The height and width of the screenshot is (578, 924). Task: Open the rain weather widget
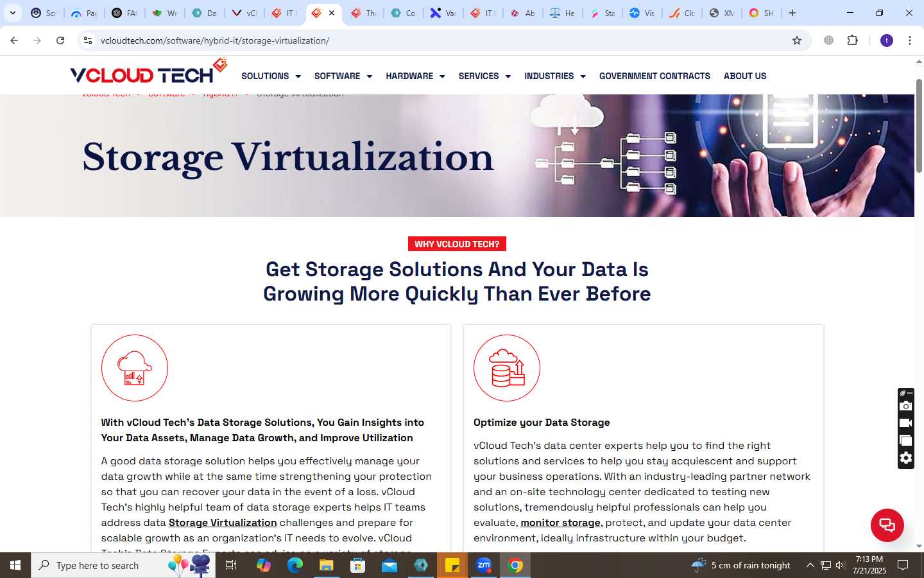point(741,565)
